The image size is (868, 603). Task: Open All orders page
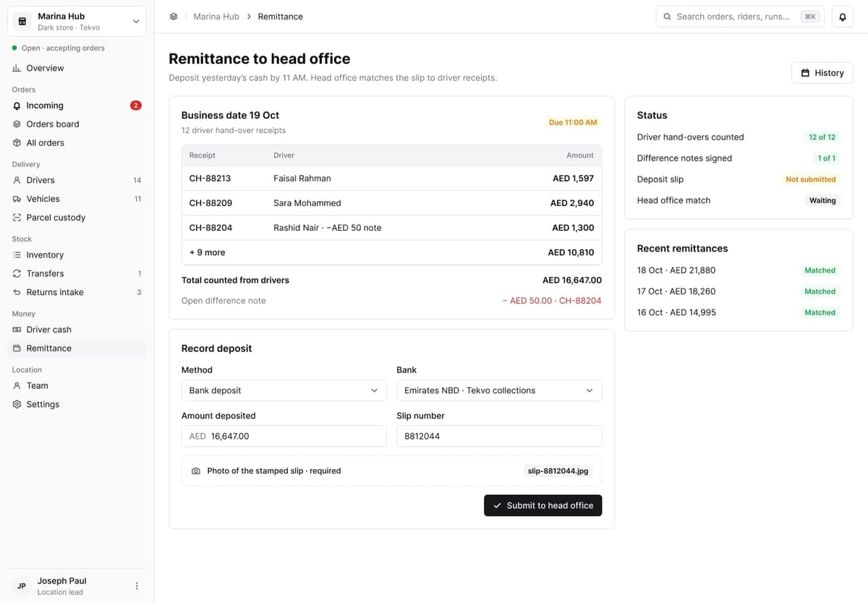[x=77, y=143]
